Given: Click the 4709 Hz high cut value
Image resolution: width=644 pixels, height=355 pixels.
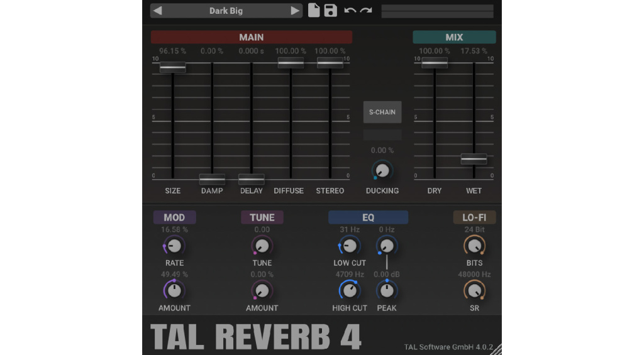Looking at the screenshot, I should click(x=350, y=274).
